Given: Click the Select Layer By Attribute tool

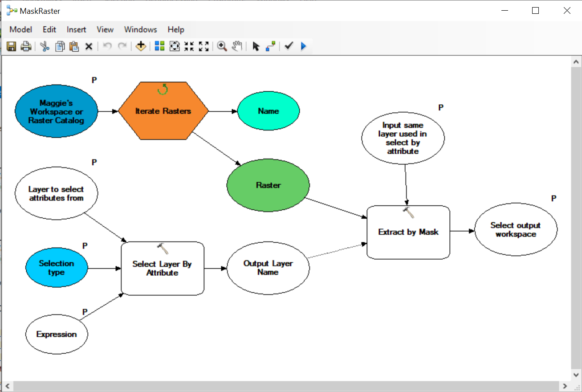Looking at the screenshot, I should click(162, 269).
